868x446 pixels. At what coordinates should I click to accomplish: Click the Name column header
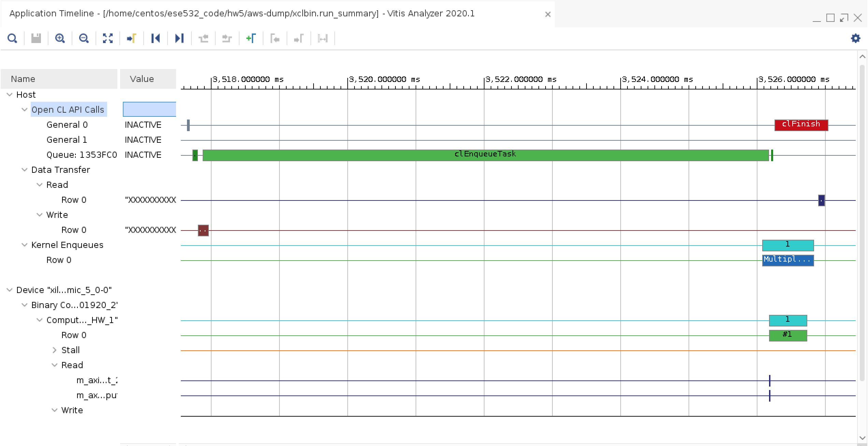59,79
